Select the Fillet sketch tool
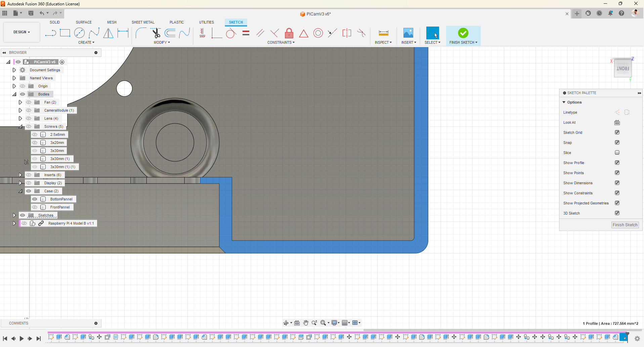The height and width of the screenshot is (347, 644). [x=141, y=33]
